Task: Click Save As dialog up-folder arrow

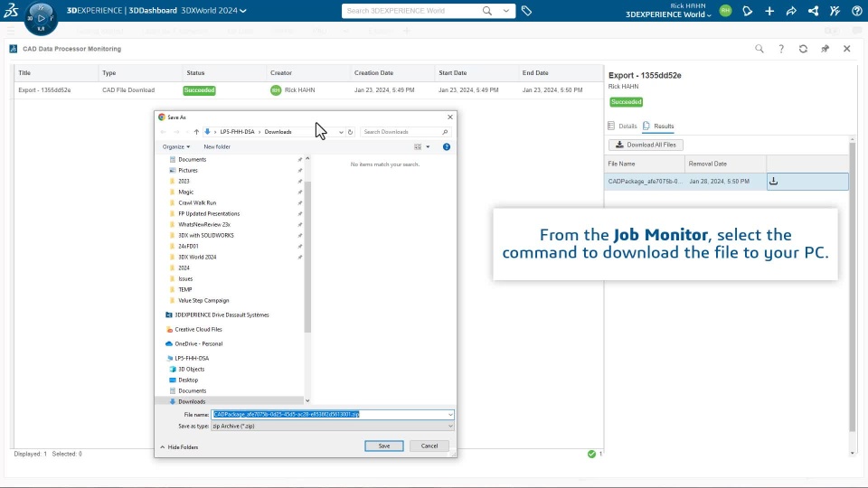Action: [196, 132]
